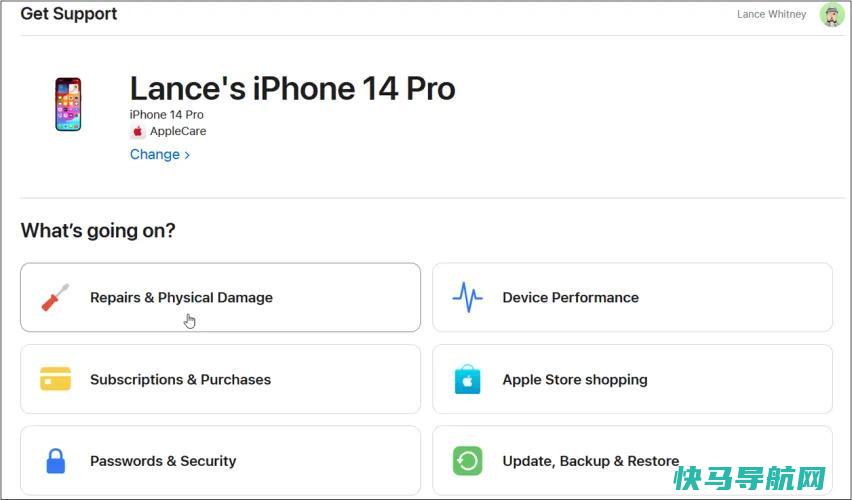Click the chevron next to Change
852x500 pixels.
tap(187, 155)
